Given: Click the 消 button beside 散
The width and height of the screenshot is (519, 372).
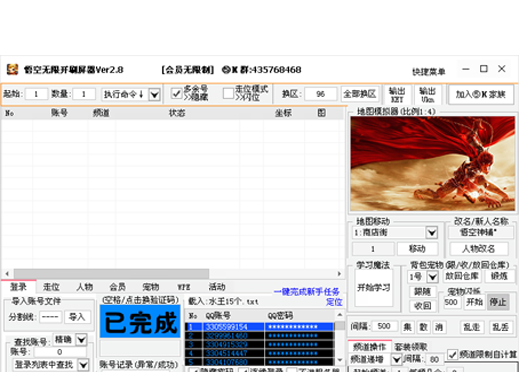Looking at the screenshot, I should [x=439, y=327].
